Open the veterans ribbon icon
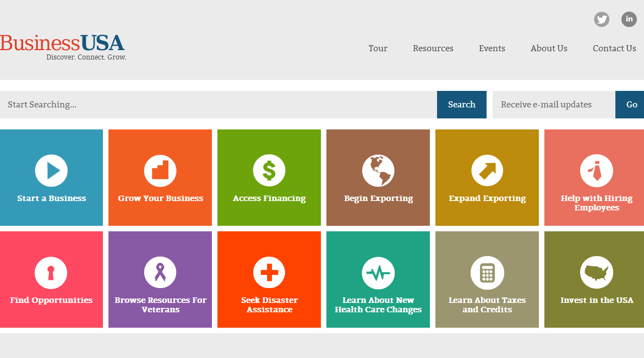The height and width of the screenshot is (358, 644). coord(160,273)
